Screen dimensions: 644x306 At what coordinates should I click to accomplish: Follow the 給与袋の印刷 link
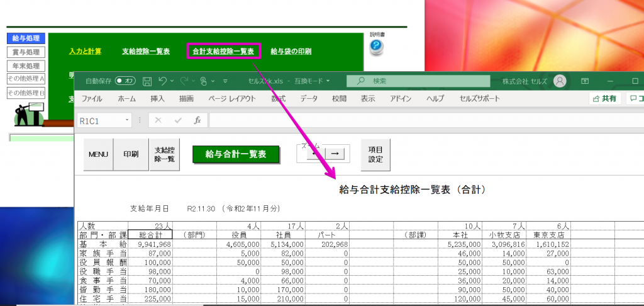(291, 52)
